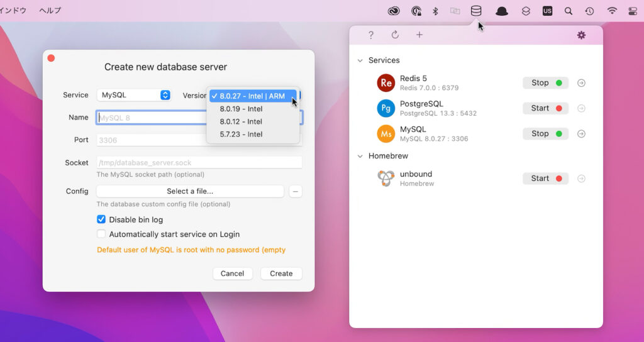Choose 5.7.23 - Intel from version list
Image resolution: width=644 pixels, height=342 pixels.
coord(241,134)
